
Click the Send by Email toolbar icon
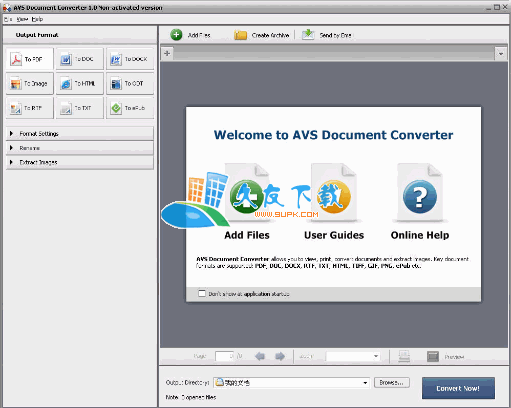(x=308, y=34)
